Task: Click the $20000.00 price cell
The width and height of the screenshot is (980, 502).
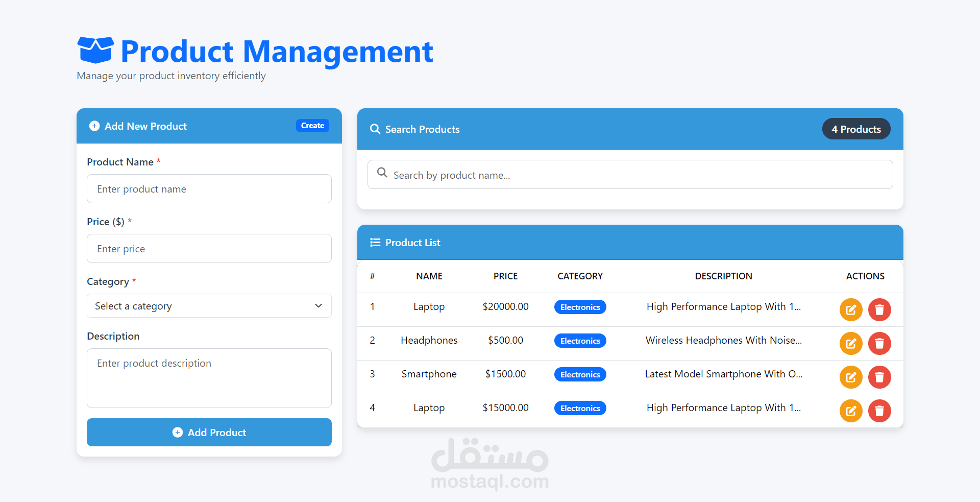Action: [505, 306]
